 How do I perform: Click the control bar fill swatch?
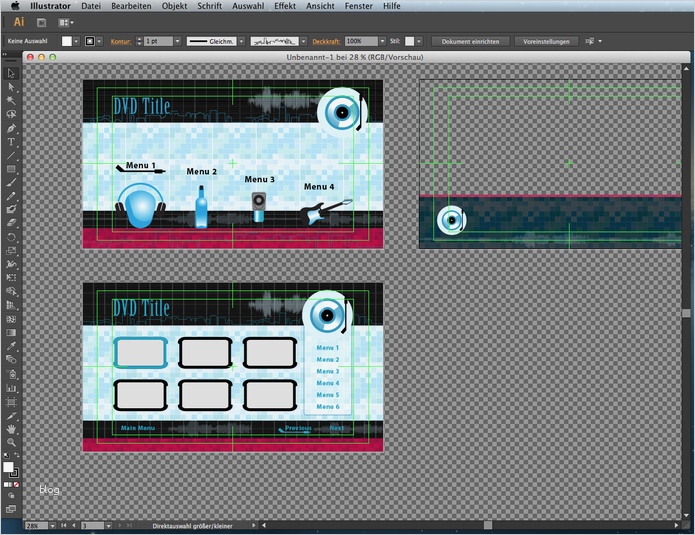tap(66, 41)
